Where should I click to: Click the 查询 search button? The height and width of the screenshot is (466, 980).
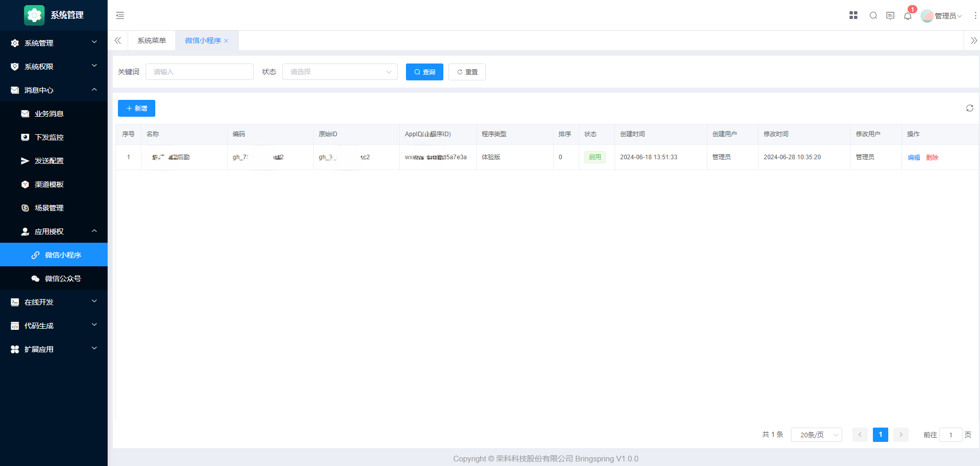click(x=424, y=72)
